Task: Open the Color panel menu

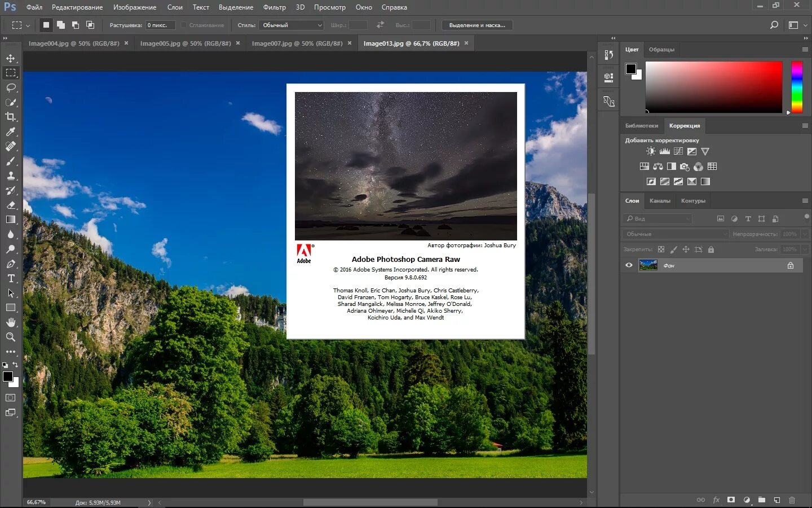Action: 805,50
